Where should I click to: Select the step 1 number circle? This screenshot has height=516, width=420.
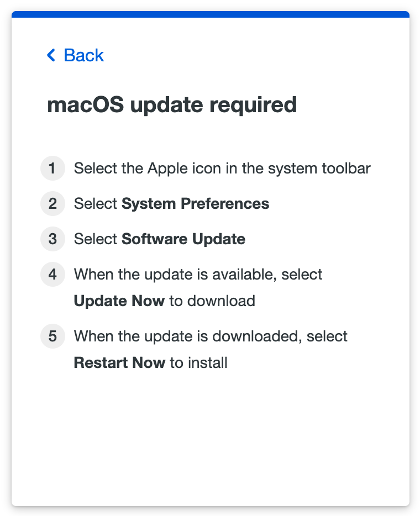(x=53, y=169)
